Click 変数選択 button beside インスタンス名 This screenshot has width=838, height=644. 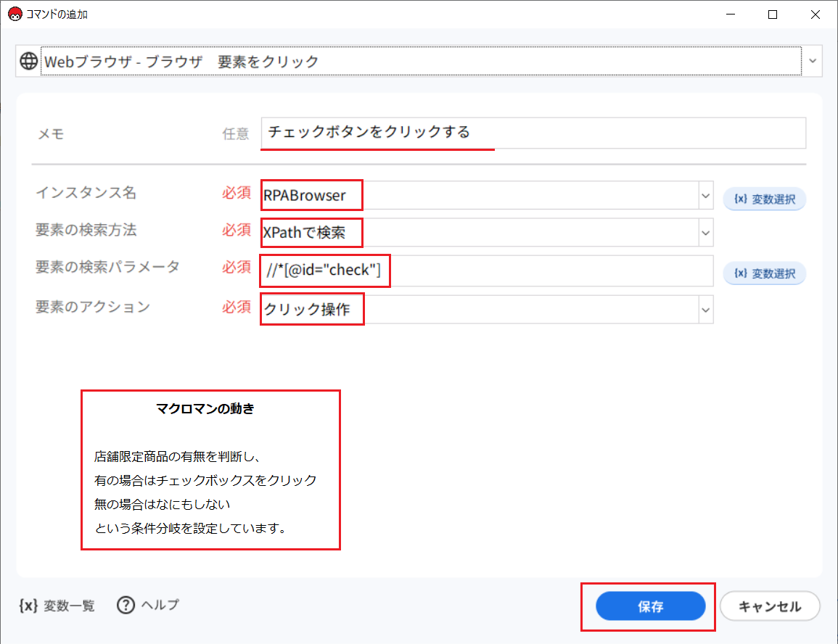[x=764, y=198]
